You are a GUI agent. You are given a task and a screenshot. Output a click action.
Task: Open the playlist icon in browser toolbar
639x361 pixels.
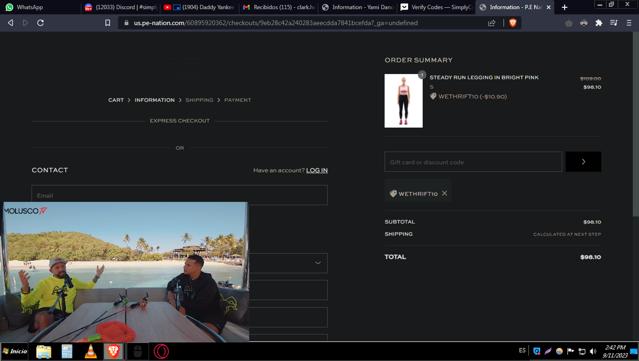(614, 23)
